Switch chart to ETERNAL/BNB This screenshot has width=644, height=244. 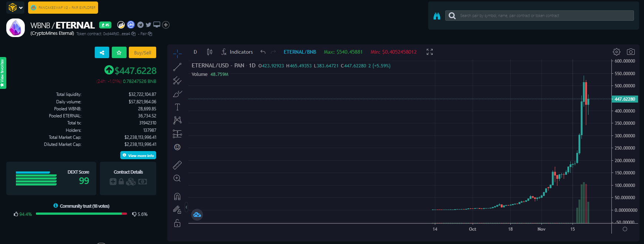tap(300, 52)
